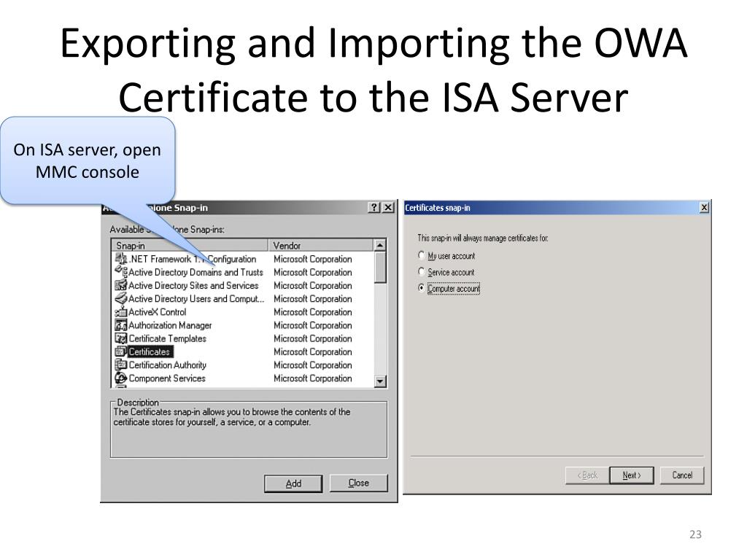
Task: Click the Vendor cell in the Certificates row
Action: point(312,352)
